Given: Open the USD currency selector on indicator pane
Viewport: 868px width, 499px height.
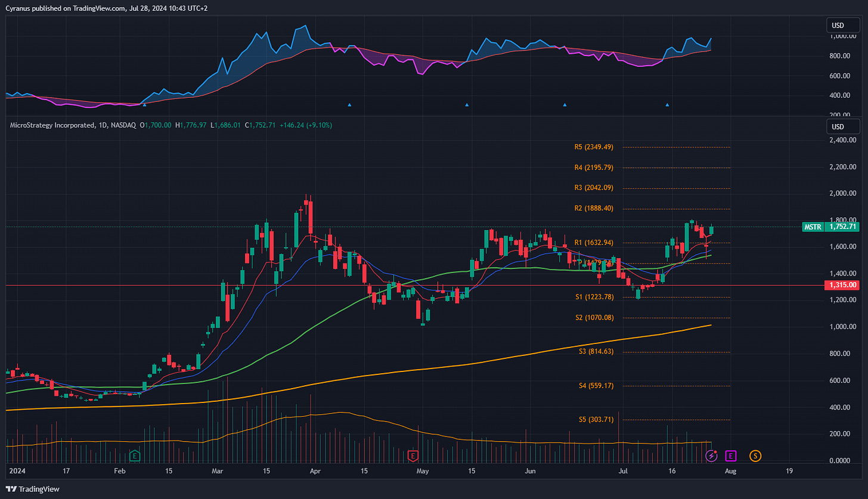Looking at the screenshot, I should pyautogui.click(x=842, y=26).
